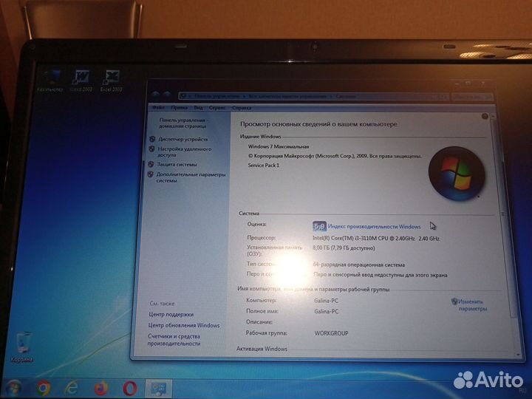Screen dimensions: 532x399
Task: Click the Service Pack 1 text
Action: coord(264,166)
